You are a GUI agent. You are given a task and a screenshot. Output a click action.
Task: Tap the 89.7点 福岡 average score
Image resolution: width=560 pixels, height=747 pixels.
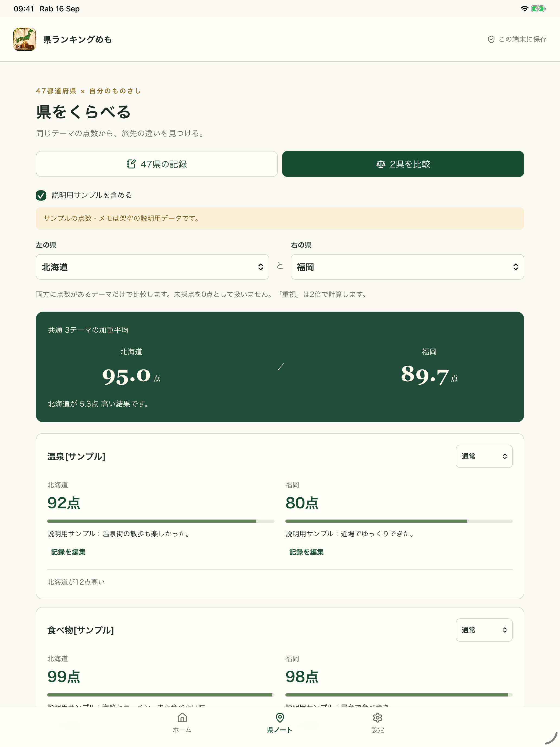tap(429, 375)
